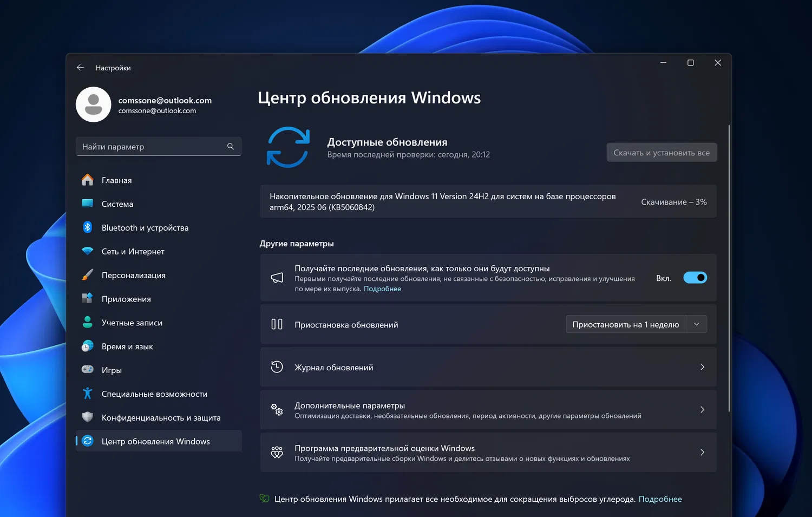Expand Дополнительные параметры with its chevron
Viewport: 812px width, 517px height.
[702, 410]
